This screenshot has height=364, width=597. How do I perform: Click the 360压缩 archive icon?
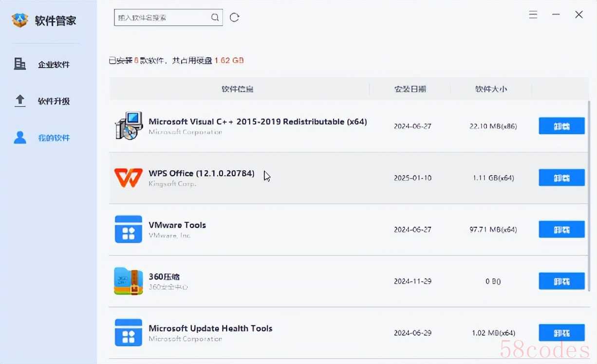click(129, 281)
